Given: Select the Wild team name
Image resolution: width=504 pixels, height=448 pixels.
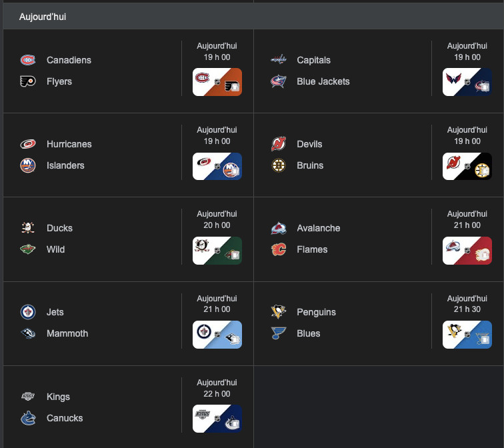Looking at the screenshot, I should (56, 249).
